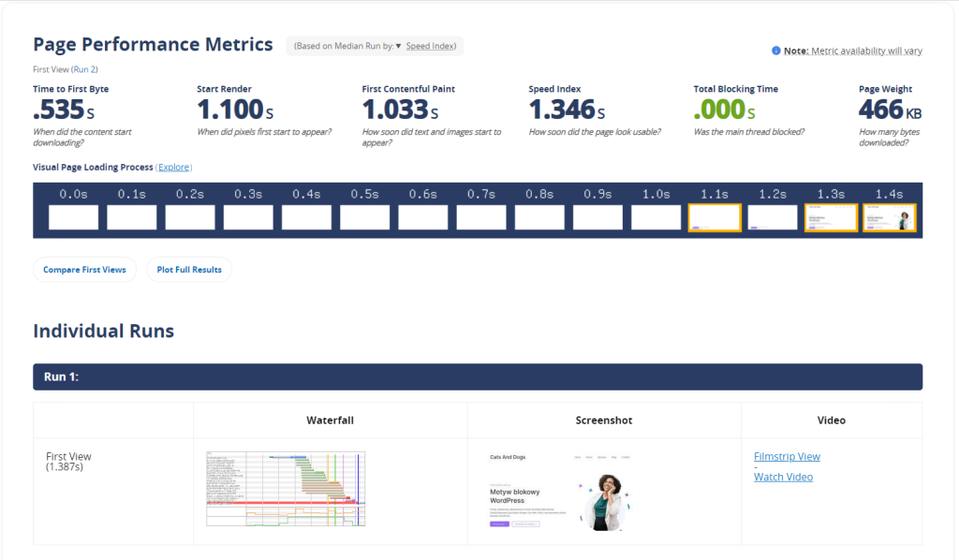The width and height of the screenshot is (959, 560).
Task: Open the Filmstrip View link
Action: [787, 457]
